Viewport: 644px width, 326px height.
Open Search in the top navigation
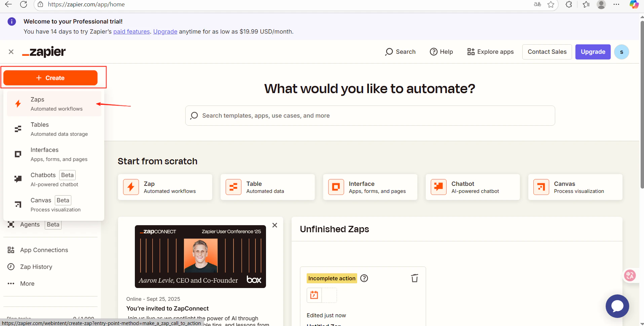(x=400, y=51)
